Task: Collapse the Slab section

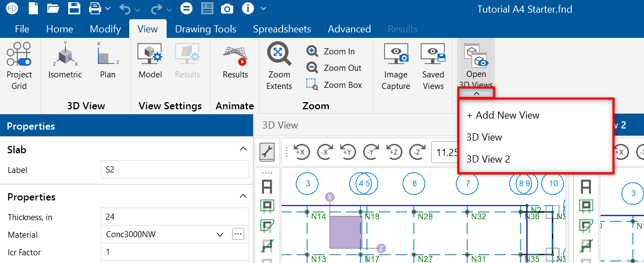Action: [x=243, y=149]
